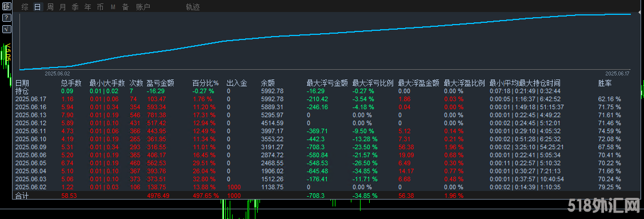
Task: Click the -26.50 % floating loss ratio
Action: (x=365, y=163)
